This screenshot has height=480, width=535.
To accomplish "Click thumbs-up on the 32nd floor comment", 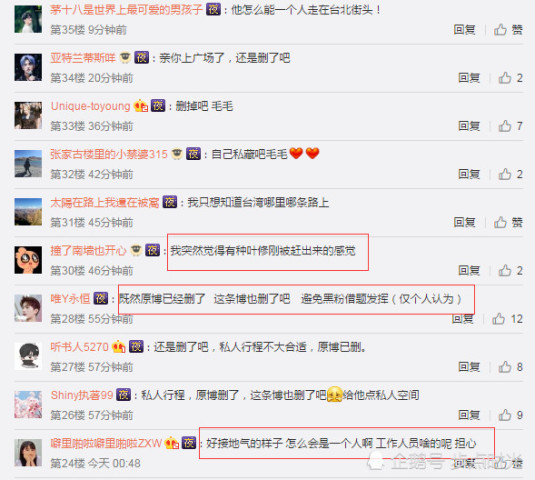I will (x=505, y=174).
